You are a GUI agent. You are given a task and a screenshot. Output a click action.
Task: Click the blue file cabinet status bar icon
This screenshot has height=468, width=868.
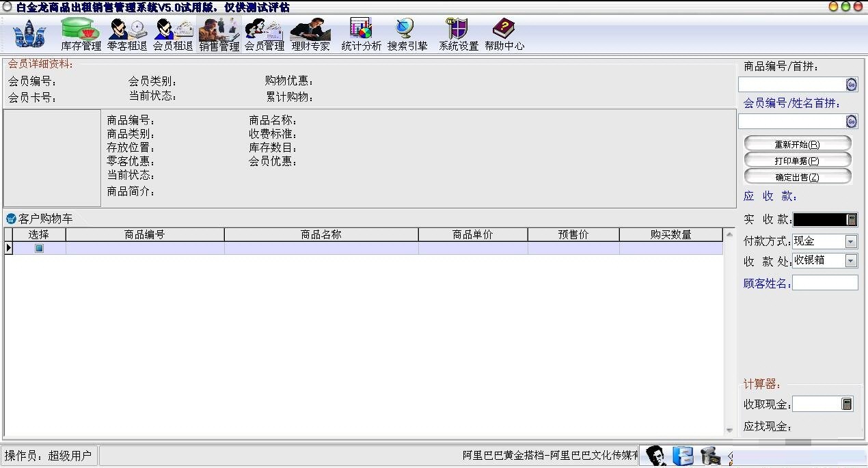click(x=683, y=456)
